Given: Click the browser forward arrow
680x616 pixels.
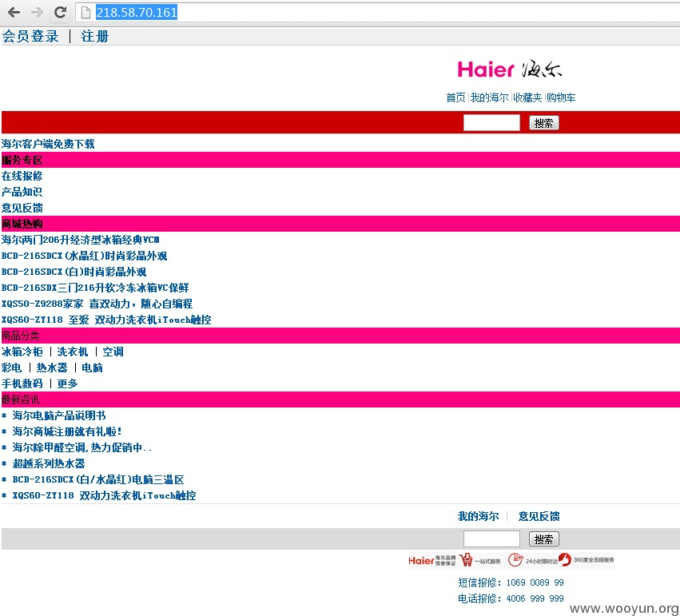Looking at the screenshot, I should pyautogui.click(x=37, y=12).
